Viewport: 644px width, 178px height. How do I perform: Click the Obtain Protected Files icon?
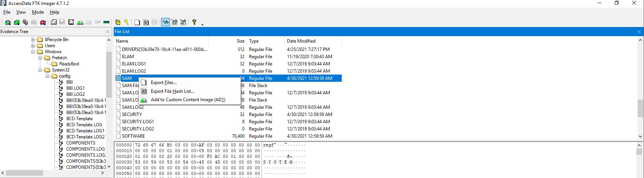tap(118, 22)
